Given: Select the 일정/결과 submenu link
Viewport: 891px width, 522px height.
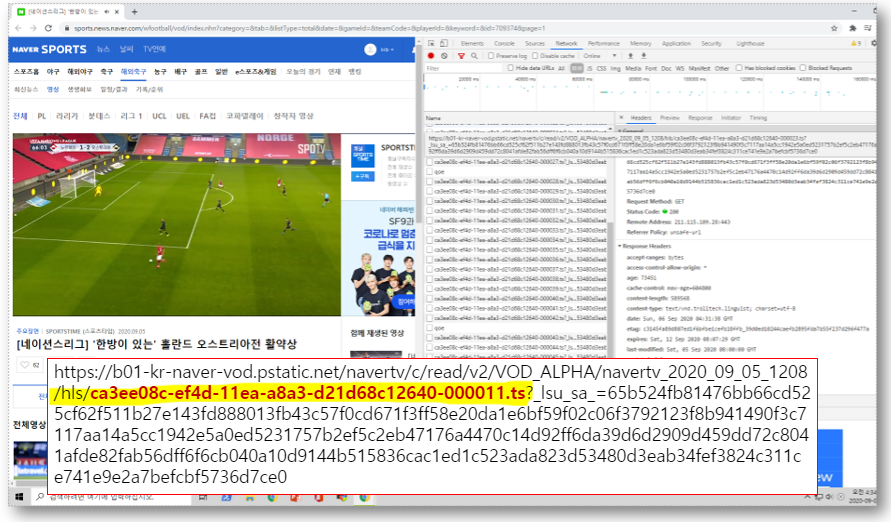Looking at the screenshot, I should click(114, 89).
